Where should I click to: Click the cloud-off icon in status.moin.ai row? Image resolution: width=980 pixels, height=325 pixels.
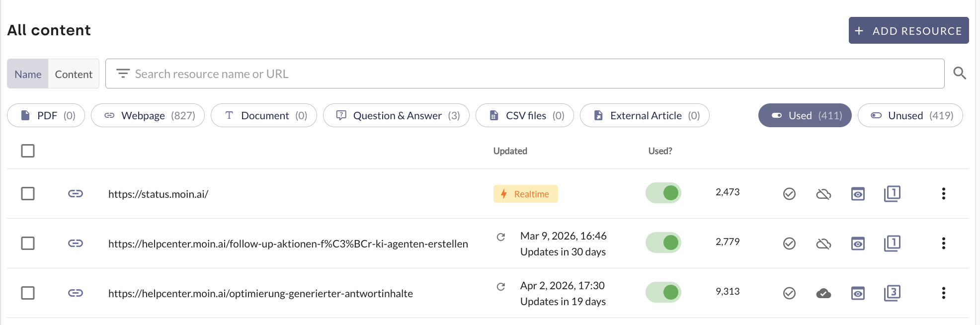[823, 194]
